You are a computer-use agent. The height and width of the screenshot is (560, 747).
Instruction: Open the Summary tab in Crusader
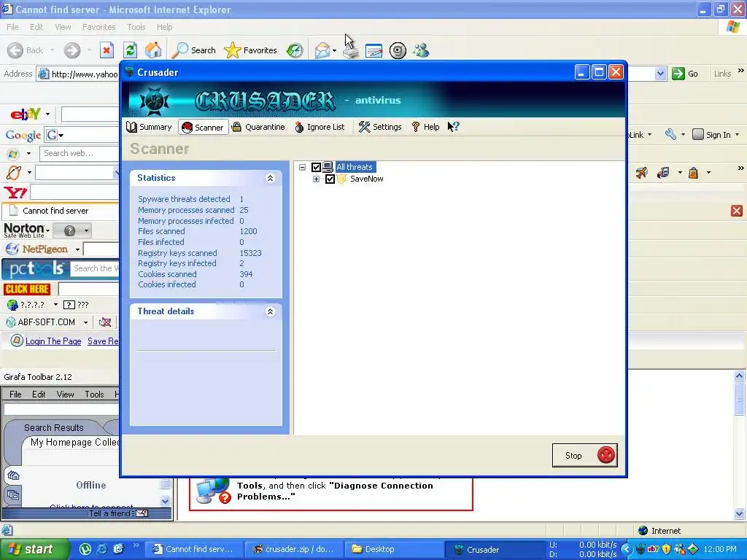[149, 127]
